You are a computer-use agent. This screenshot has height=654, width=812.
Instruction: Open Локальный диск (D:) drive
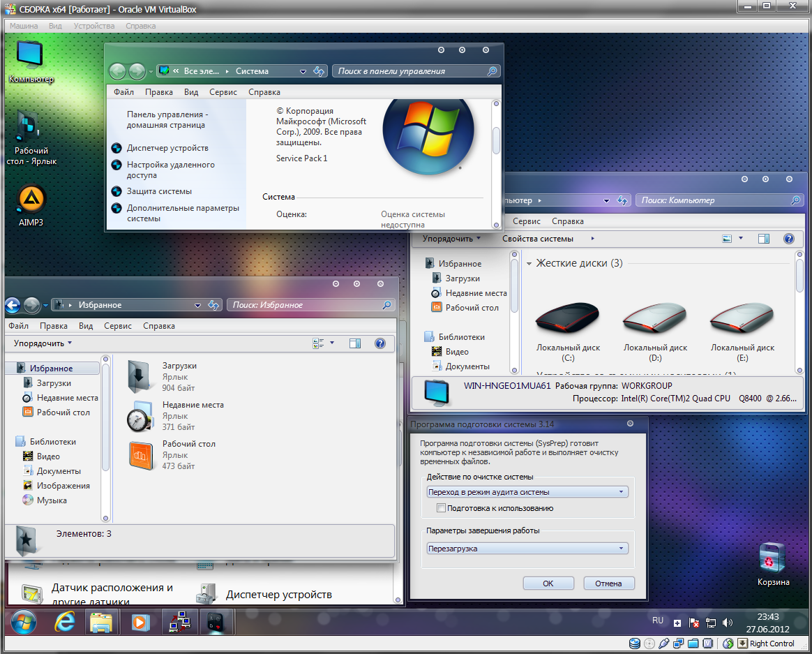coord(655,332)
